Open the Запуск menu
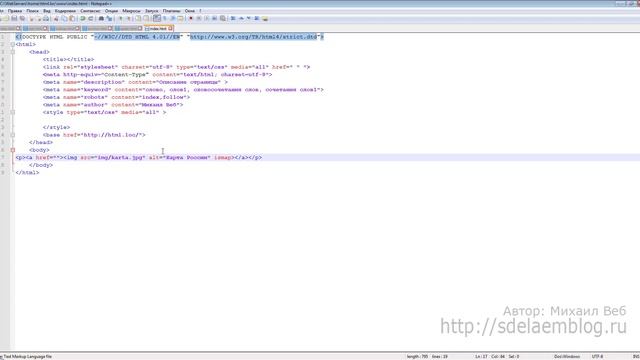The width and height of the screenshot is (640, 360). point(151,11)
